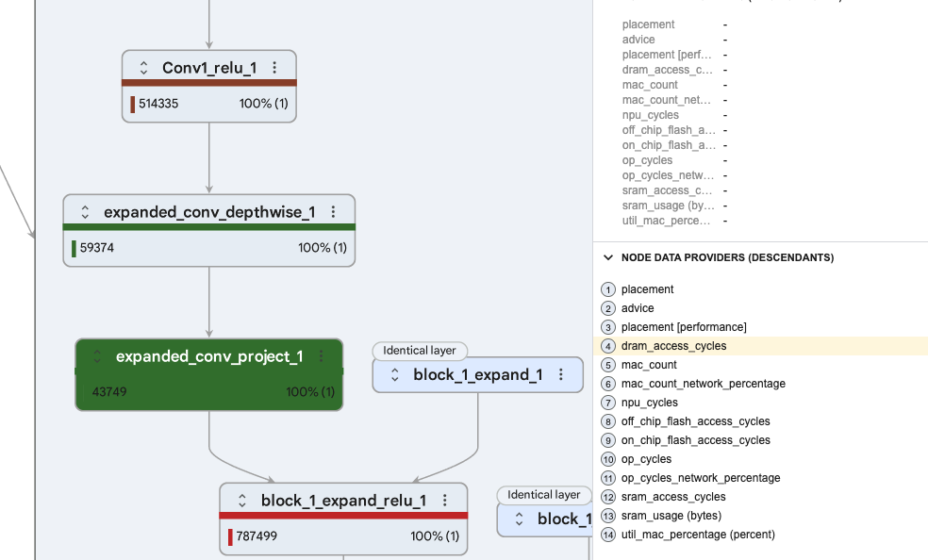Click the Identical layer badge above cut-off block_1 node
This screenshot has height=560, width=928.
[544, 495]
